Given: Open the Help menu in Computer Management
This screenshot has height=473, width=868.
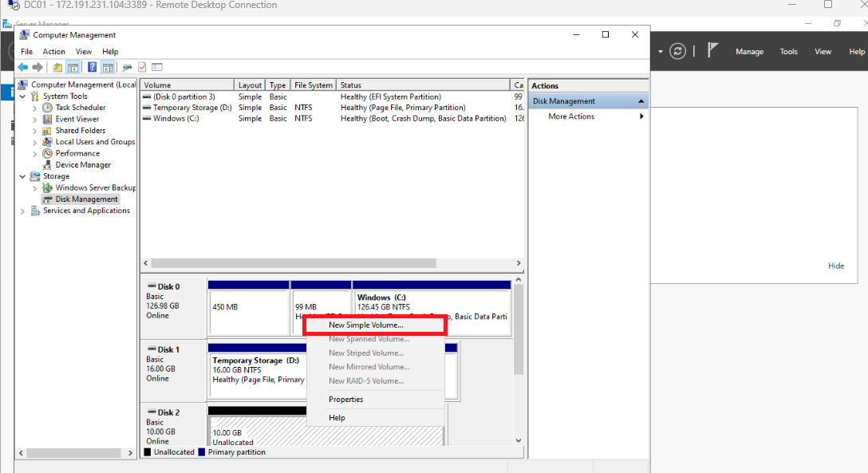Looking at the screenshot, I should click(110, 52).
